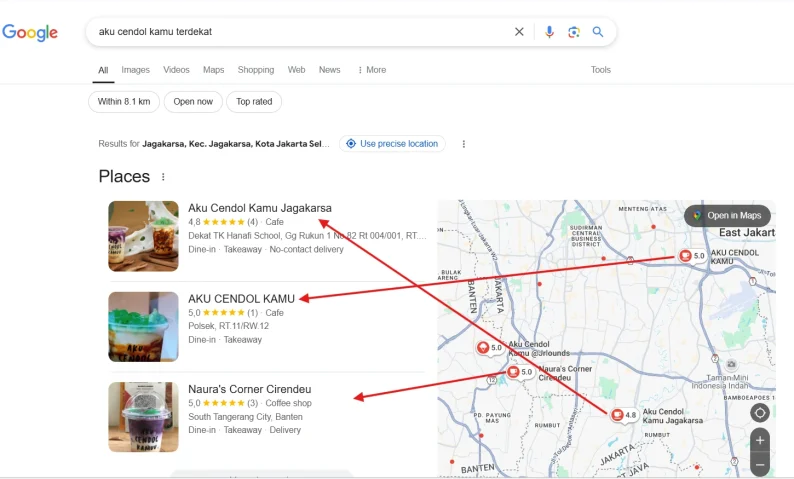Open the Google logo homepage link
Screen dimensions: 794x479
(30, 32)
